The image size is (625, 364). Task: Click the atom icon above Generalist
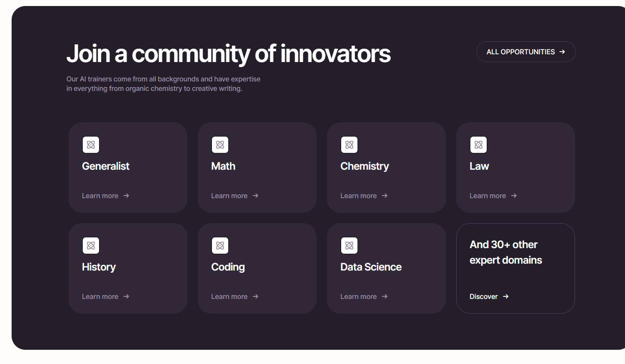coord(91,145)
